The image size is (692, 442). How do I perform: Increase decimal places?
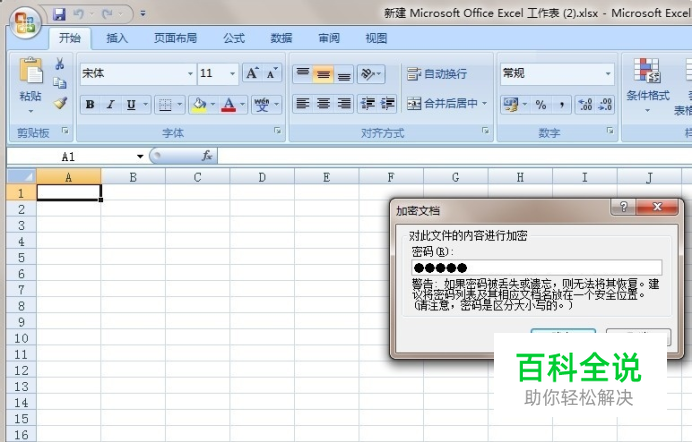pos(585,105)
